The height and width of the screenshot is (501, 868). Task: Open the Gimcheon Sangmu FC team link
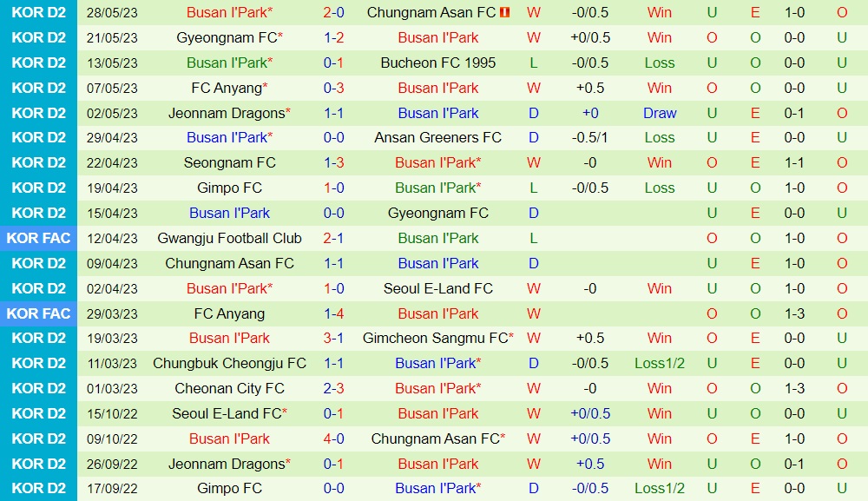point(437,338)
